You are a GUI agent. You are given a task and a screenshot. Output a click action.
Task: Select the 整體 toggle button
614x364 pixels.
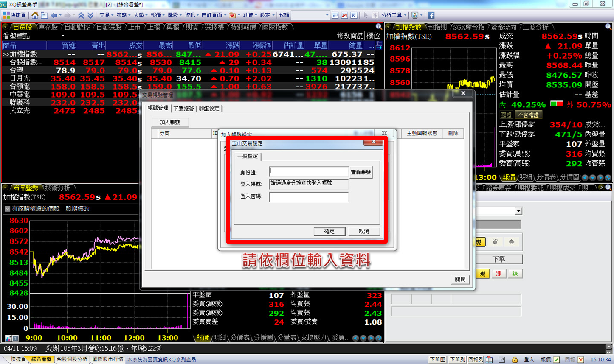tap(506, 115)
